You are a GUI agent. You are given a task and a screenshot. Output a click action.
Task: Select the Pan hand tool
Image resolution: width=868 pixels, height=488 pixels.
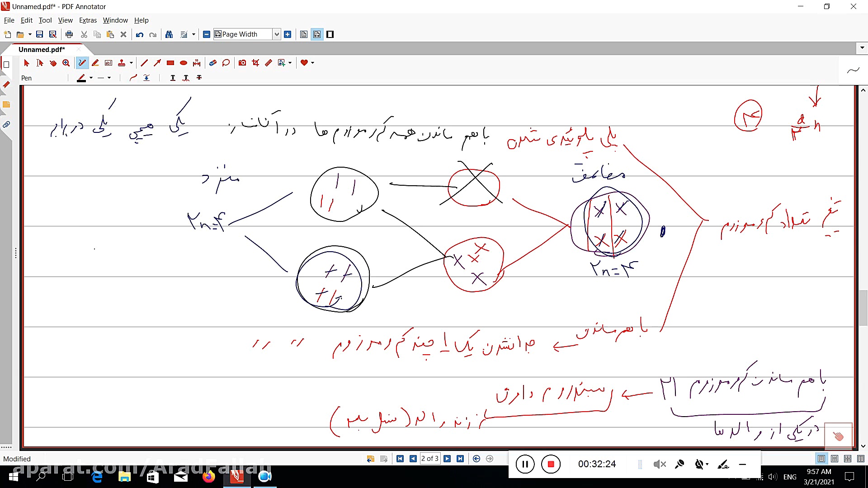(x=53, y=63)
